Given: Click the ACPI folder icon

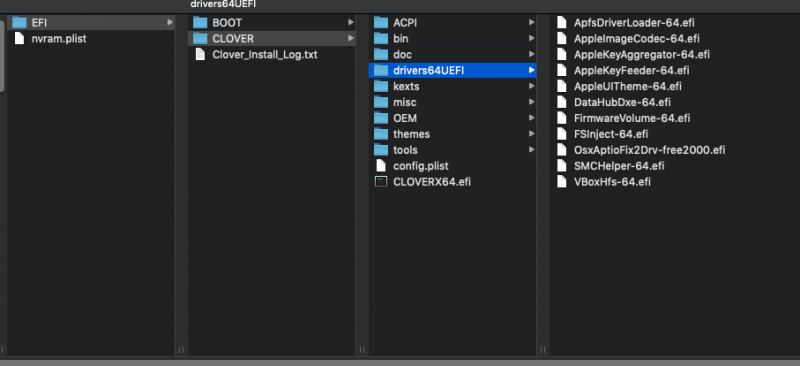Looking at the screenshot, I should click(x=381, y=22).
